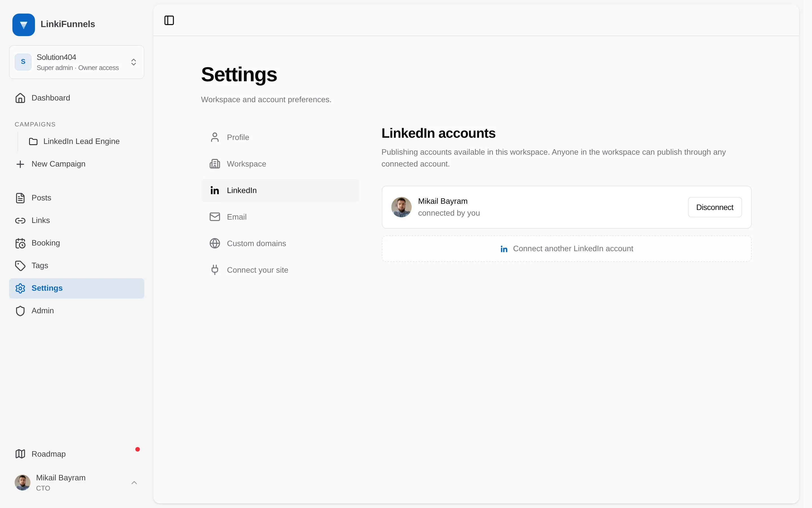Open the LinkedIn Lead Engine campaign

(81, 141)
